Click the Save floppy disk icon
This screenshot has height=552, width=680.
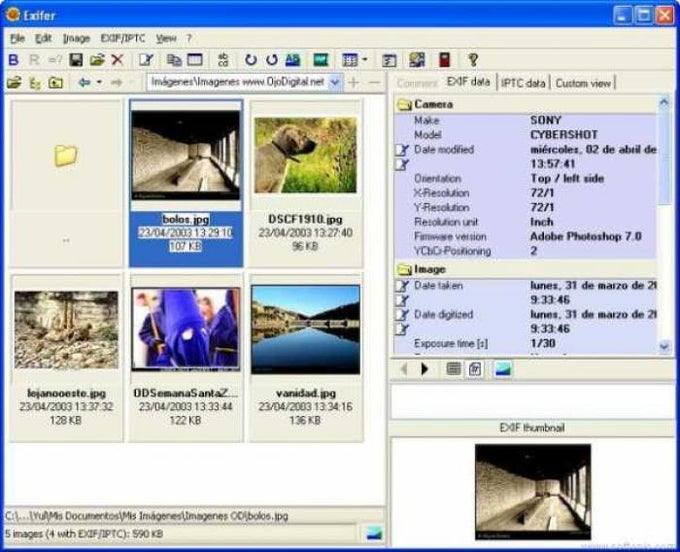coord(75,60)
